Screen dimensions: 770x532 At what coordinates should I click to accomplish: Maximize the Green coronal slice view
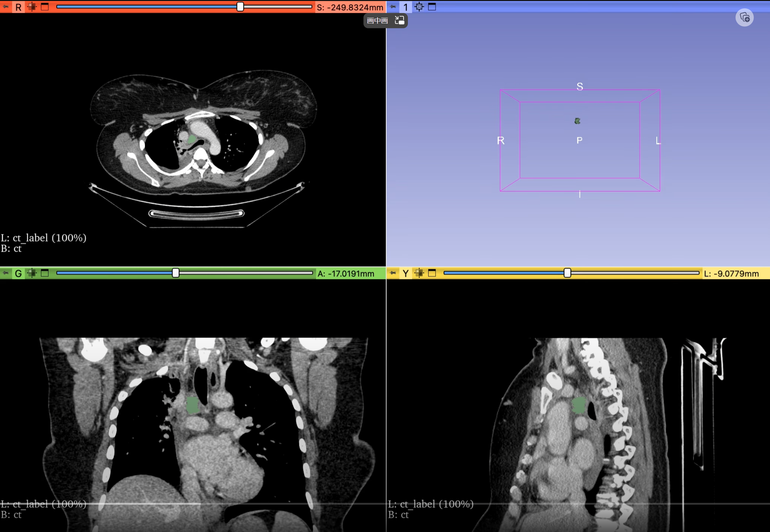point(45,273)
